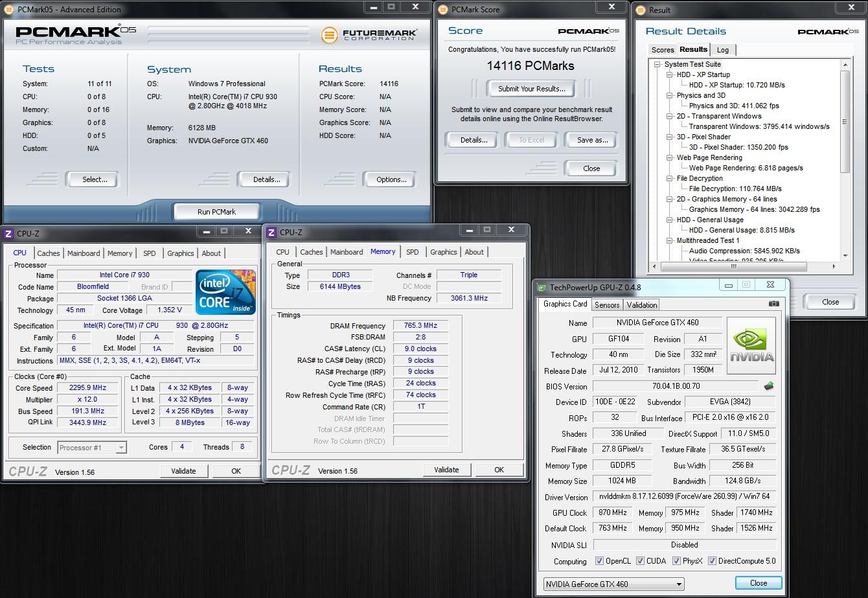Open SPD tab in the Memory CPU-Z window
The image size is (868, 598).
[x=413, y=252]
